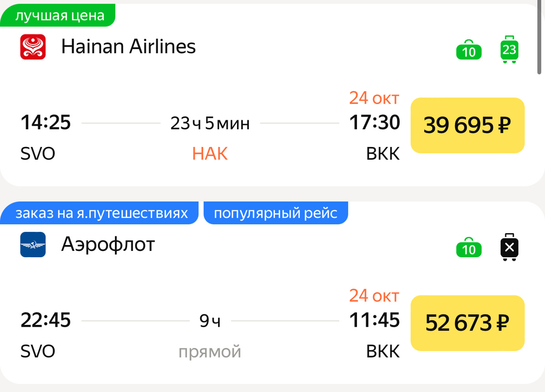This screenshot has height=392, width=545.
Task: Select the 52 673 ₽ price button
Action: (x=467, y=323)
